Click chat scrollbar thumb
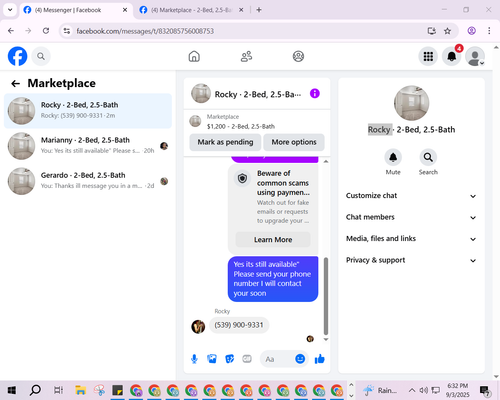Viewport: 500px width, 400px height. (326, 296)
